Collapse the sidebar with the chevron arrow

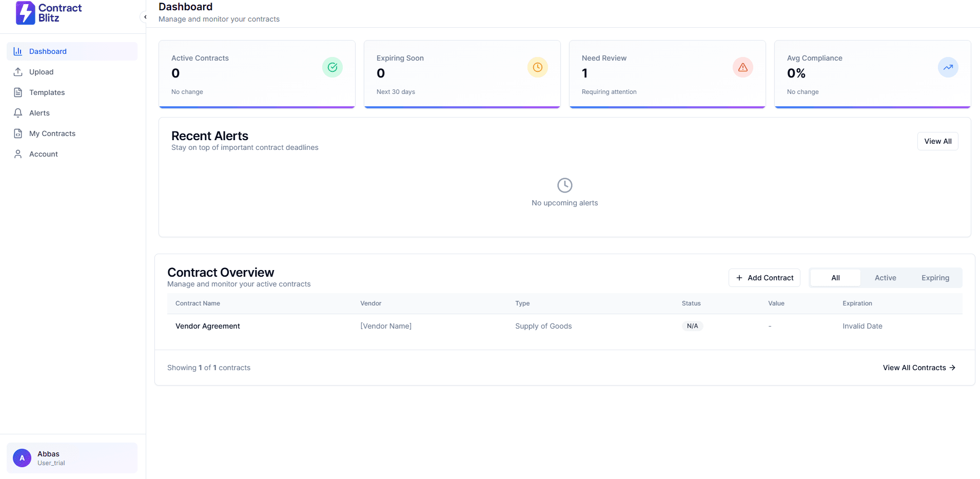[145, 16]
